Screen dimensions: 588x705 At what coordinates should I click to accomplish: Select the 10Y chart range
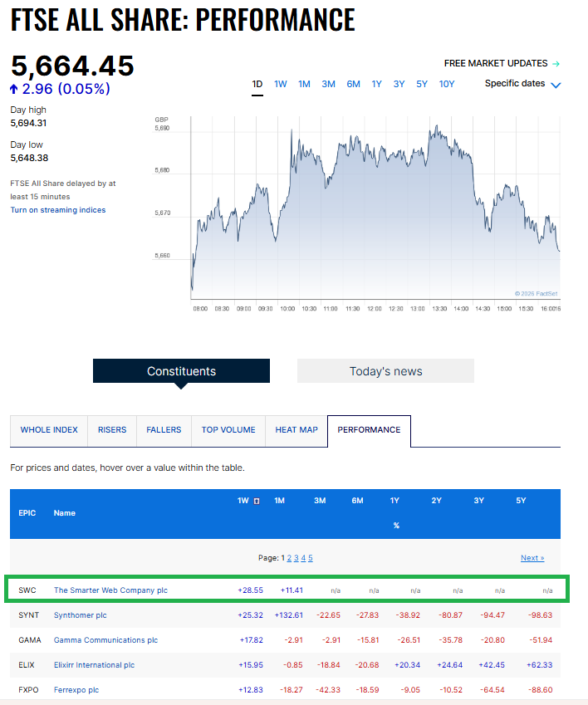(x=447, y=84)
